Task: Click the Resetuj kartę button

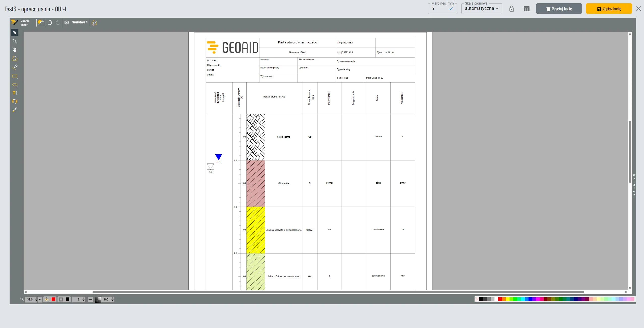Action: point(559,9)
